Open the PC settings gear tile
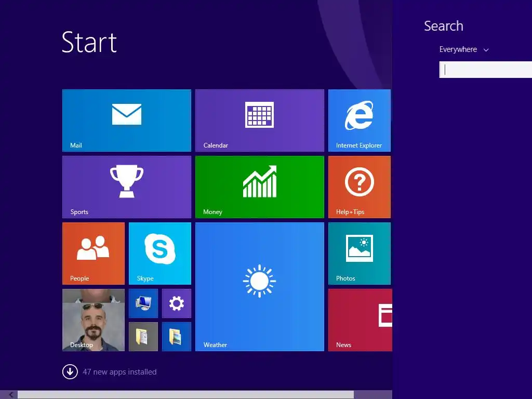The image size is (532, 399). click(177, 303)
